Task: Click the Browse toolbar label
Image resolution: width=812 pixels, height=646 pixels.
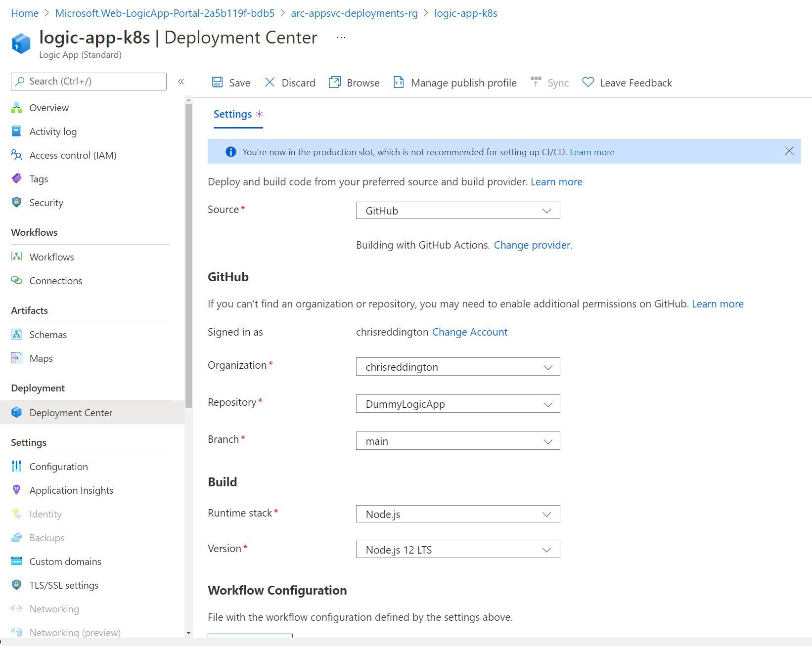Action: coord(363,83)
